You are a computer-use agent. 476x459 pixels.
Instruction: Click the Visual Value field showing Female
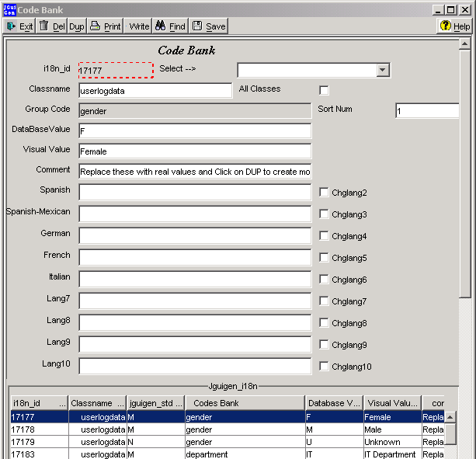click(195, 151)
